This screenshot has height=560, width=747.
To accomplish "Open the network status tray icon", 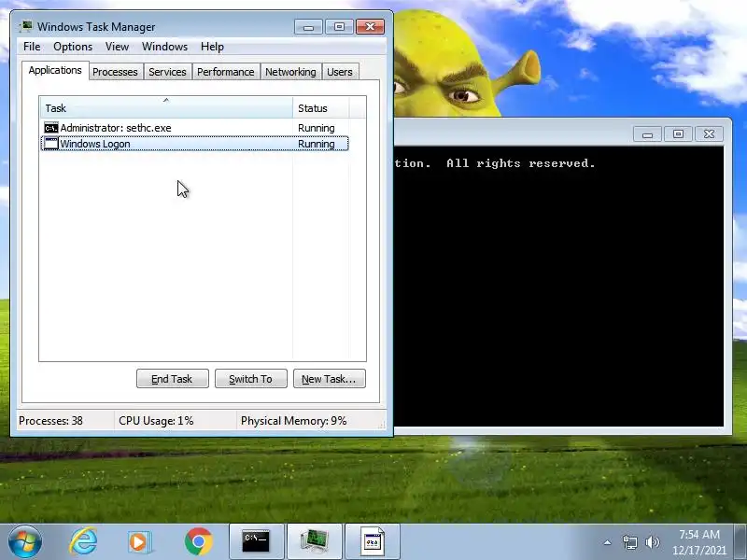I will tap(629, 542).
